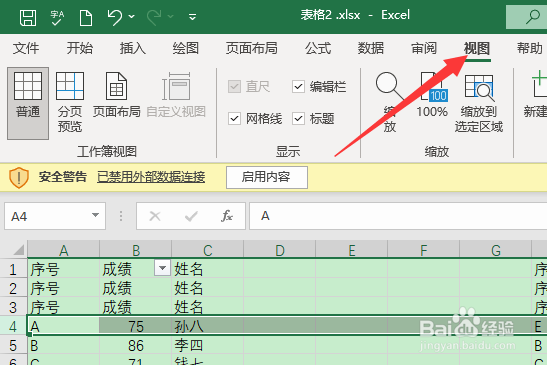
Task: Click the formula bar input showing A
Action: click(x=398, y=216)
